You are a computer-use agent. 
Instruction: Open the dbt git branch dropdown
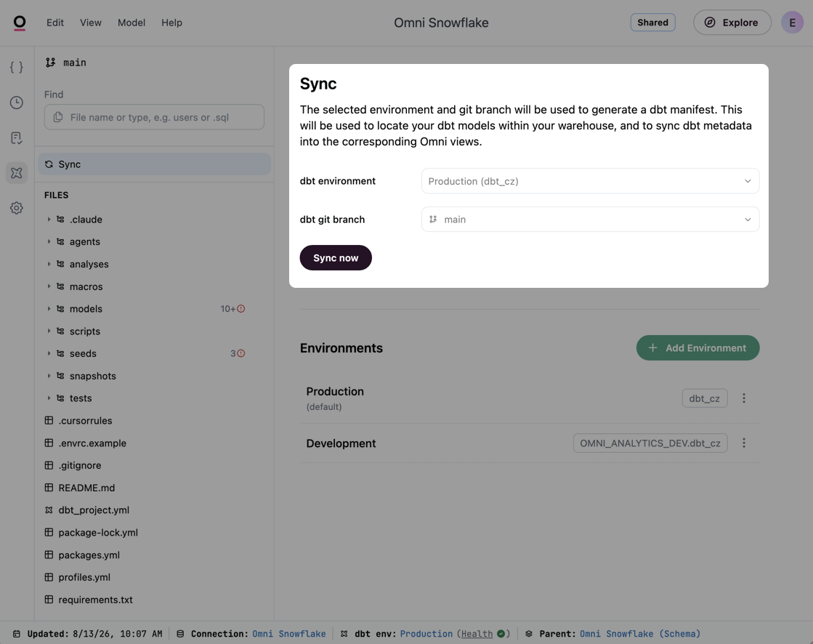click(x=590, y=220)
